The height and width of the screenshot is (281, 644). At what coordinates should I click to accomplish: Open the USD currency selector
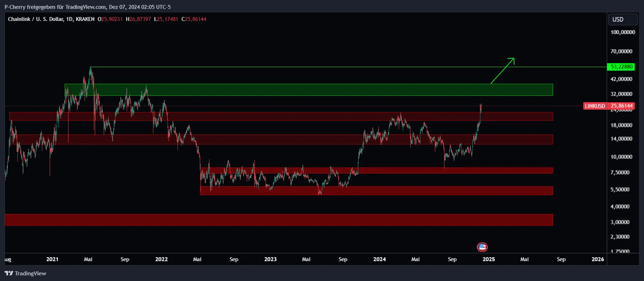click(623, 20)
